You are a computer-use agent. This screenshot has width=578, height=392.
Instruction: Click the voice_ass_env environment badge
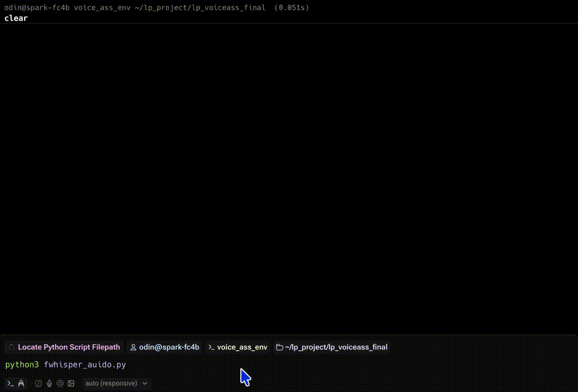coord(242,347)
